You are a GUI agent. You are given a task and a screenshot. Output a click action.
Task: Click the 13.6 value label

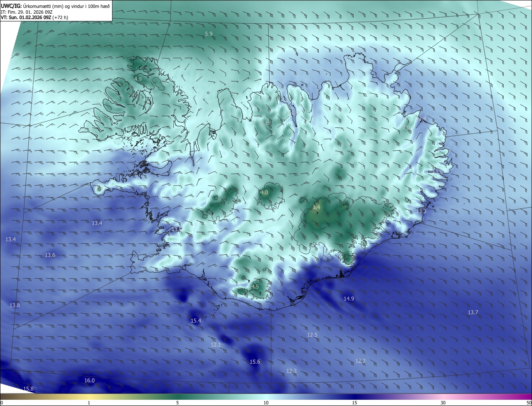pyautogui.click(x=50, y=255)
